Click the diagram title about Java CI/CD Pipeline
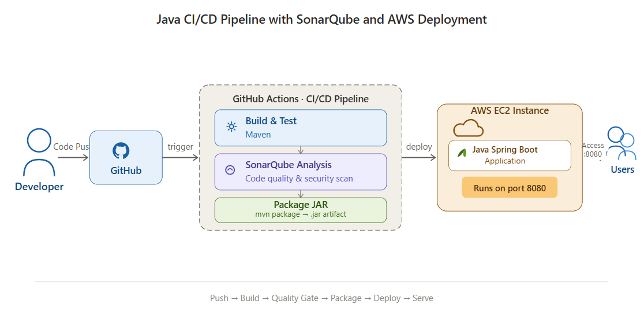 click(x=321, y=20)
